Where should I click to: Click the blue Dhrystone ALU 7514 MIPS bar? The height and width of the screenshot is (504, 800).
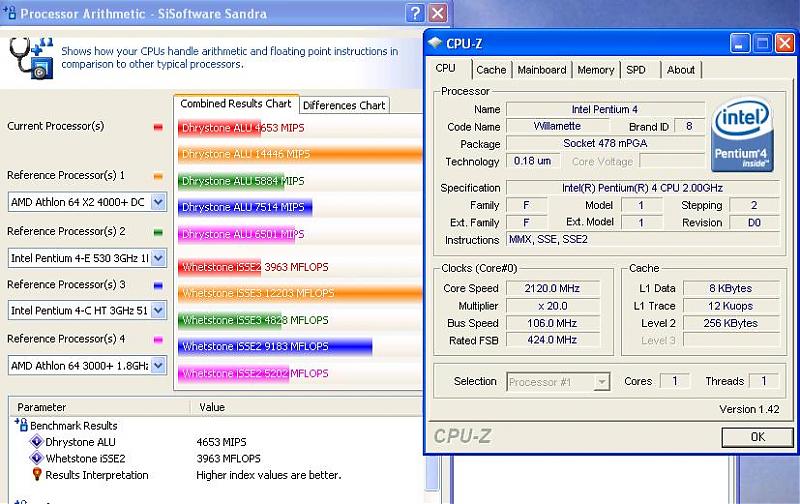[245, 207]
